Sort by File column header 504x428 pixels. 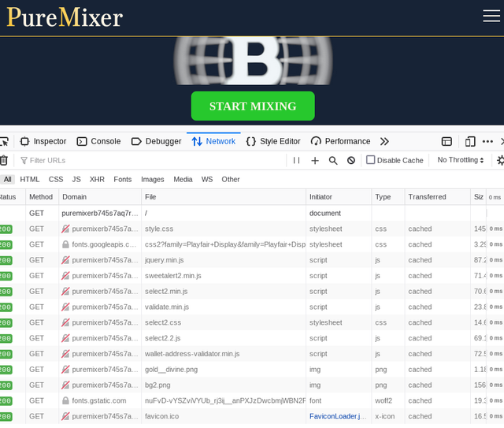coord(224,197)
